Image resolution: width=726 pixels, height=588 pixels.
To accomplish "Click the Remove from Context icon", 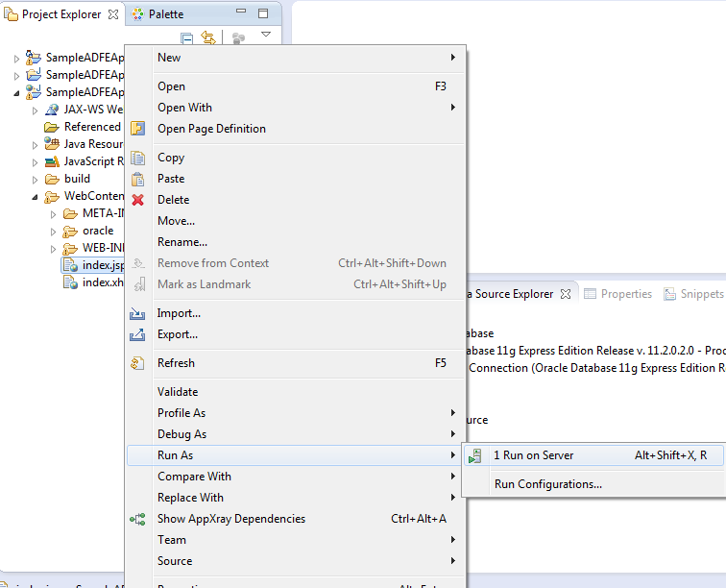I will point(138,263).
